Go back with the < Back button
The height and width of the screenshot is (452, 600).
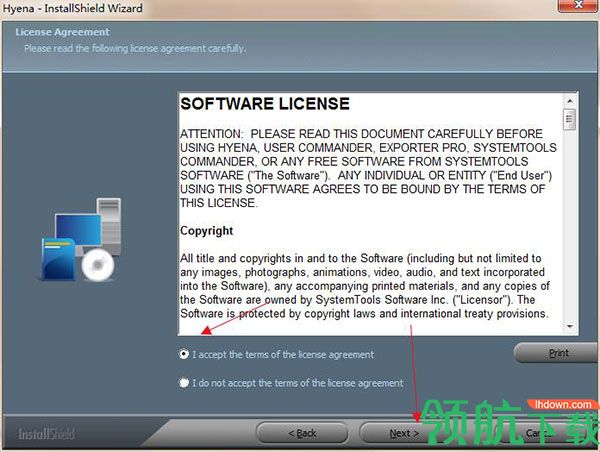coord(302,433)
